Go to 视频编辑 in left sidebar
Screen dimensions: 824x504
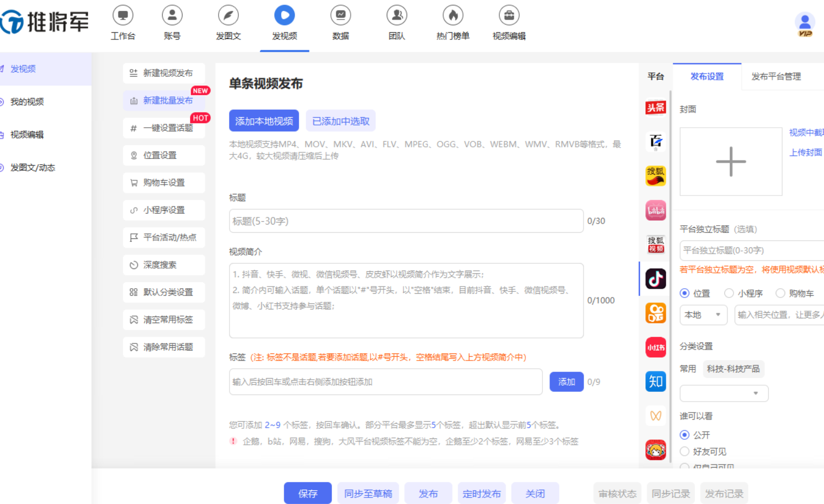pos(45,135)
